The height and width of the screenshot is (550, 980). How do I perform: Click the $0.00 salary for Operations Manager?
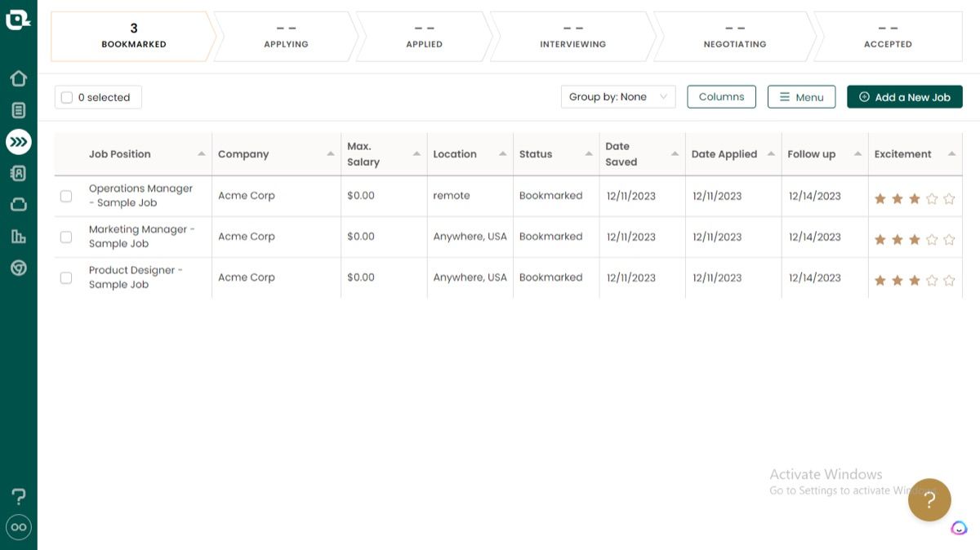tap(361, 196)
